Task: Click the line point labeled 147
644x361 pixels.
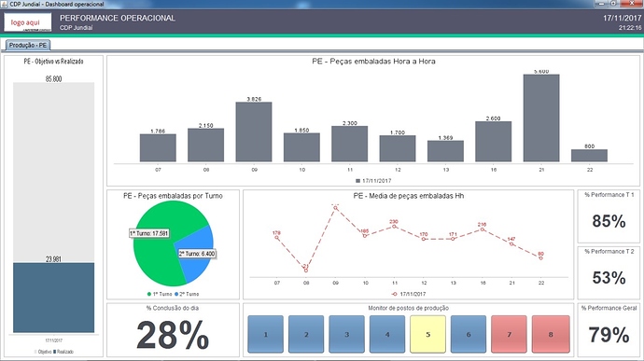Action: (x=511, y=244)
